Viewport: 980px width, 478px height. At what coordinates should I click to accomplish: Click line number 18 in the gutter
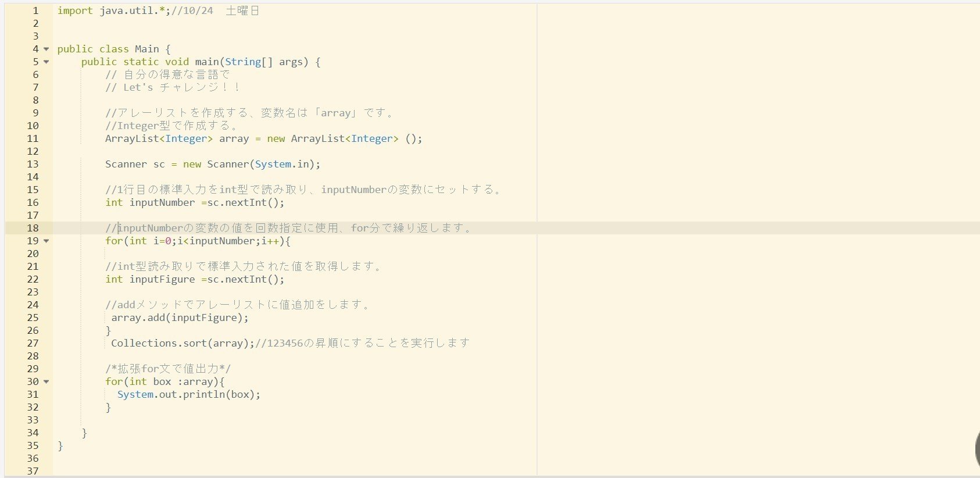point(33,229)
